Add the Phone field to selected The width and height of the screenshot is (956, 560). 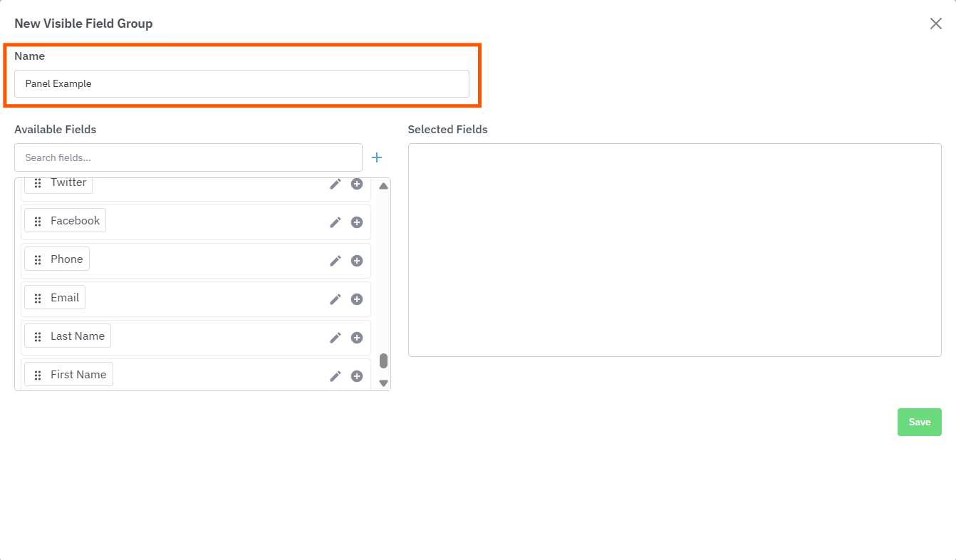(x=357, y=261)
